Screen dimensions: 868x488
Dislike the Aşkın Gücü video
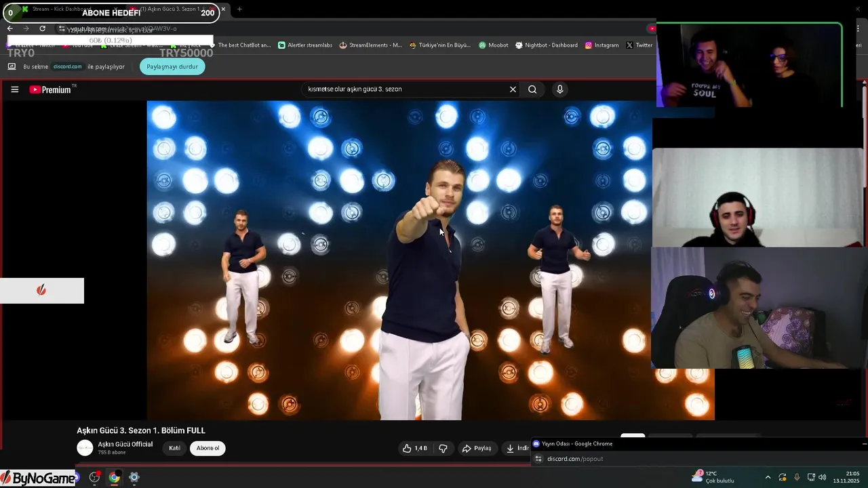point(443,448)
